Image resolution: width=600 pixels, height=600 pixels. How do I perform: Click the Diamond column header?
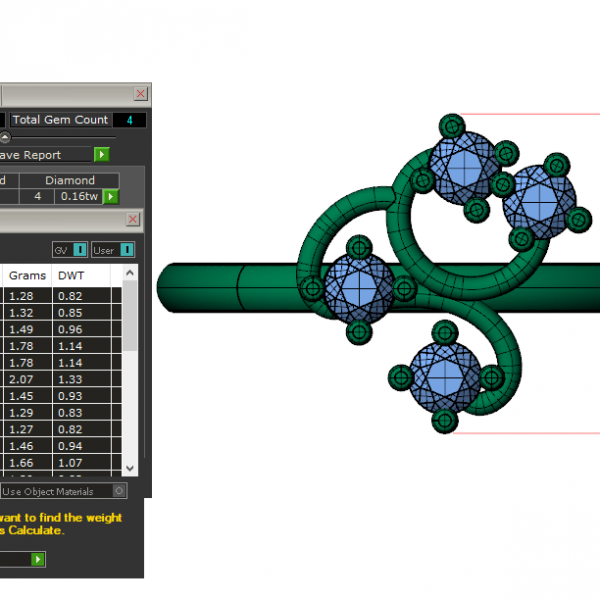coord(70,180)
